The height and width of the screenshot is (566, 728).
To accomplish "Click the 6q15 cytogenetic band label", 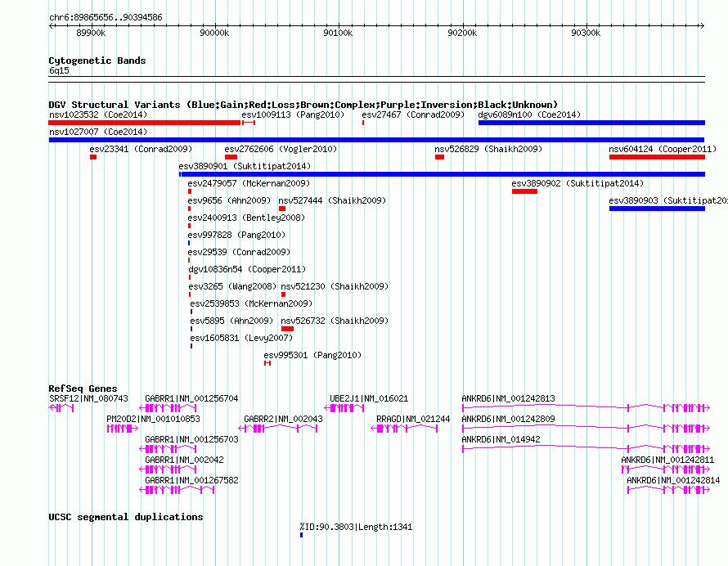I will tap(59, 70).
